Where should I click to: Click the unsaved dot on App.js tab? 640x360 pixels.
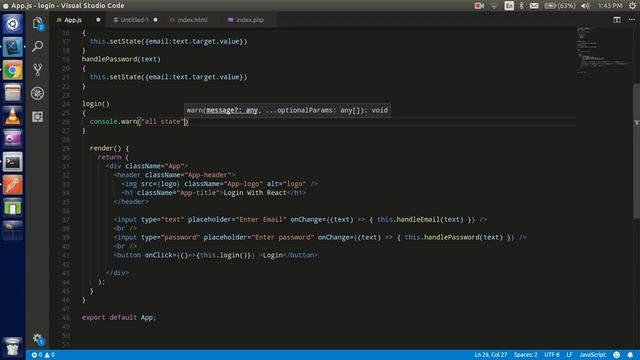(98, 20)
